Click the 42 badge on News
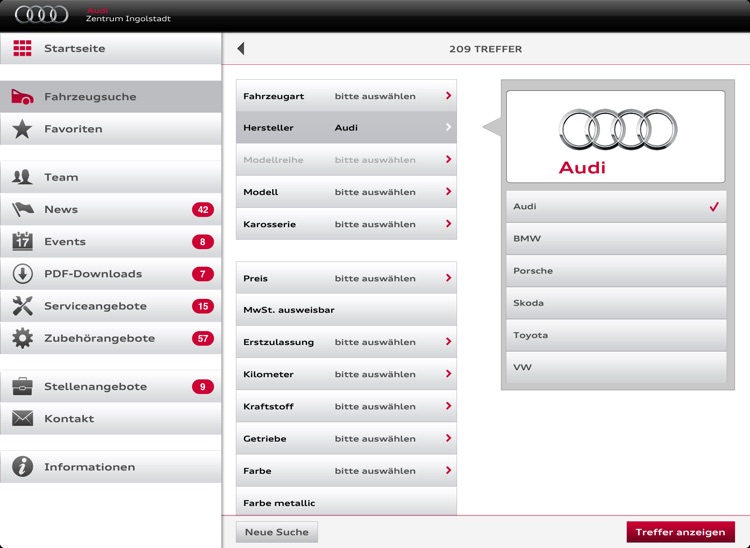 pyautogui.click(x=203, y=209)
